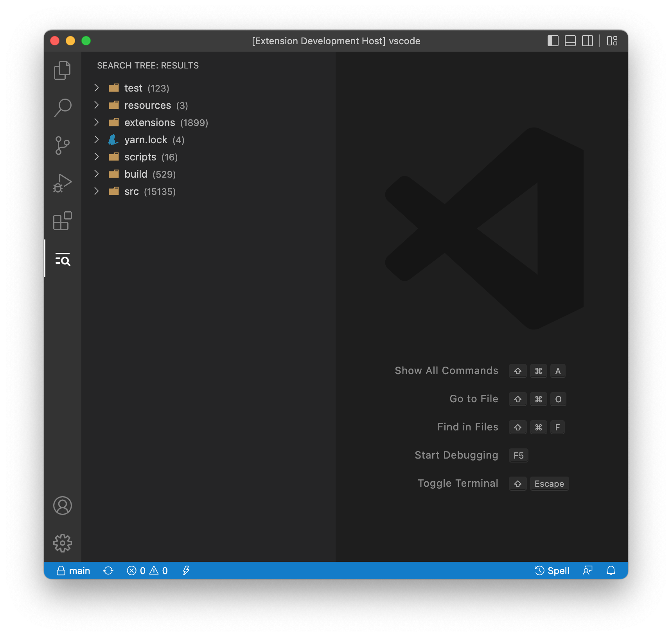Expand the test folder chevron
This screenshot has height=637, width=672.
point(97,88)
